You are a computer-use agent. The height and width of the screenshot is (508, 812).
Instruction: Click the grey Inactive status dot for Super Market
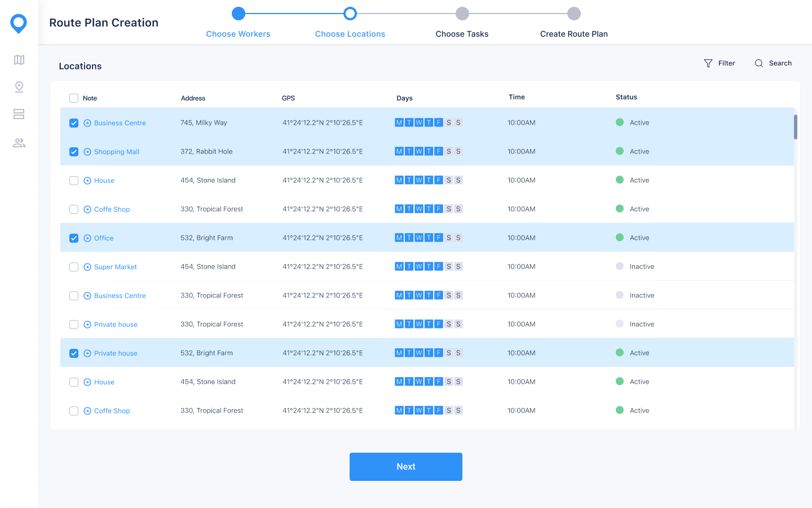tap(620, 266)
